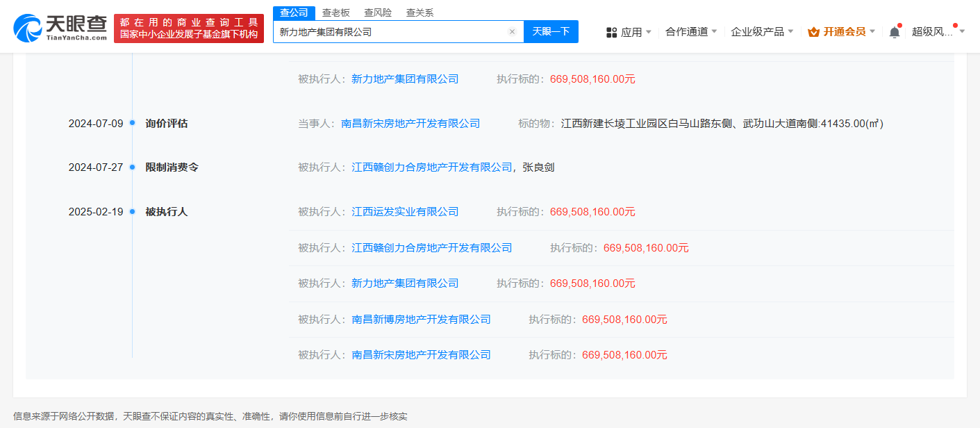Click into the company search field
Viewport: 980px width, 428px height.
point(389,32)
